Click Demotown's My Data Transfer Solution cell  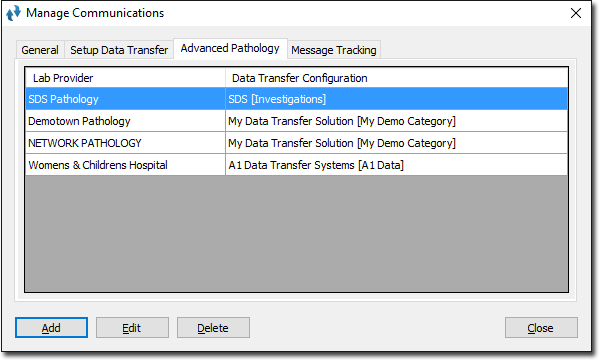tap(397, 121)
